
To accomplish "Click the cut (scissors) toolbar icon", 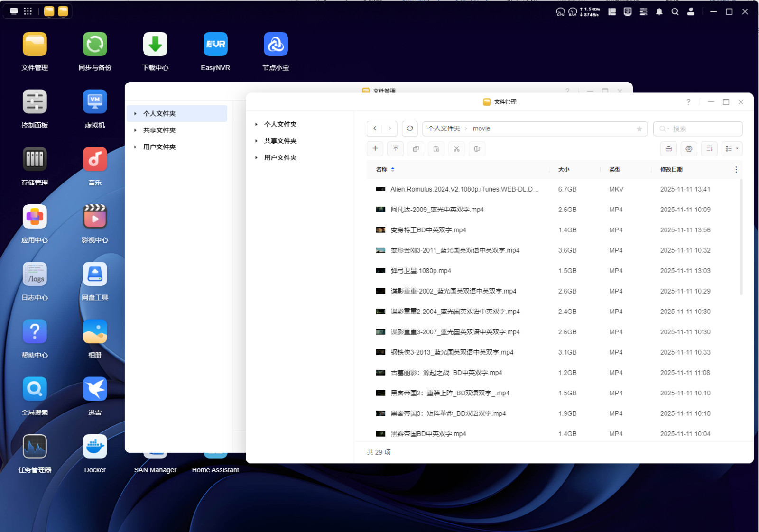I will coord(456,149).
